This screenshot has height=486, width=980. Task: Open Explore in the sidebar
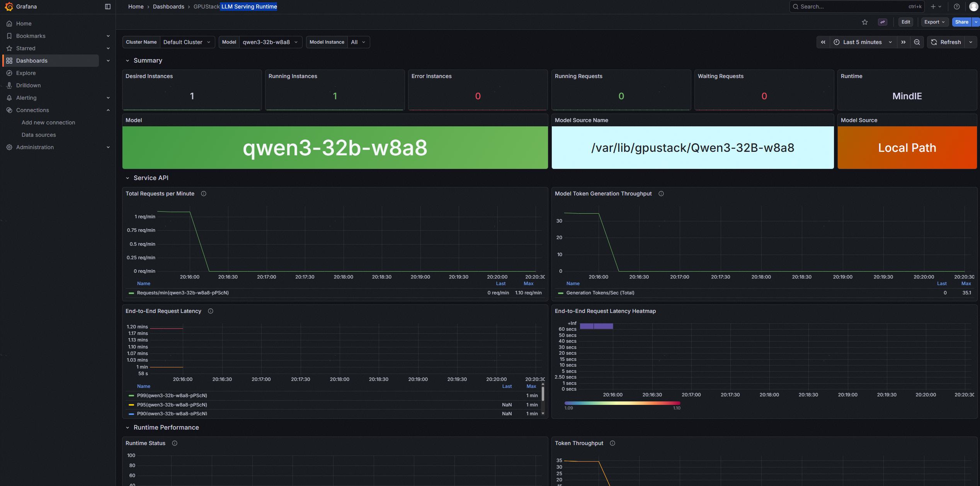point(26,73)
